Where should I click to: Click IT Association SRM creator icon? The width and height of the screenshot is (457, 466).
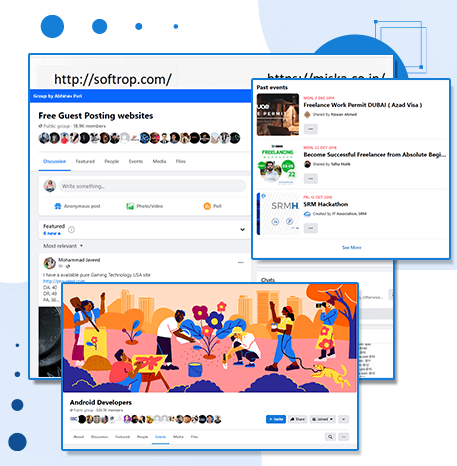click(307, 214)
